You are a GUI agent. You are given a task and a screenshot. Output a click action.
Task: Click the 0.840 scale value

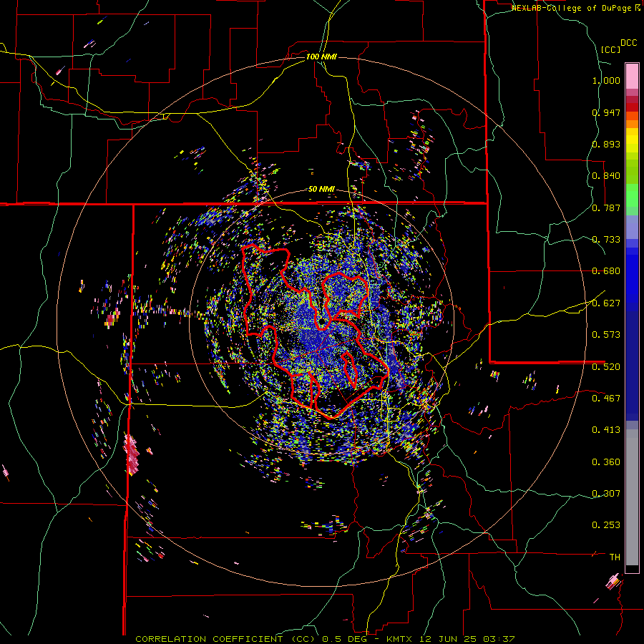[x=606, y=176]
